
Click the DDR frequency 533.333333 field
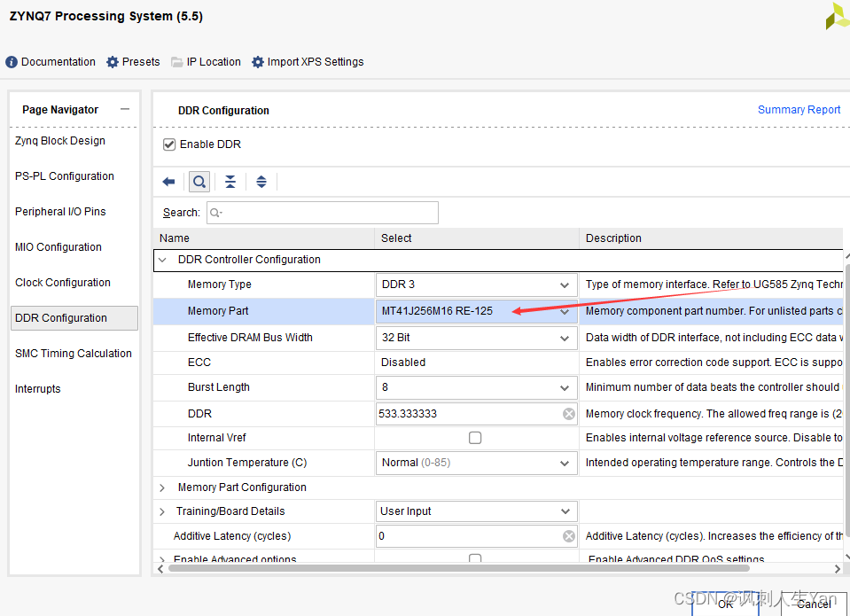470,414
